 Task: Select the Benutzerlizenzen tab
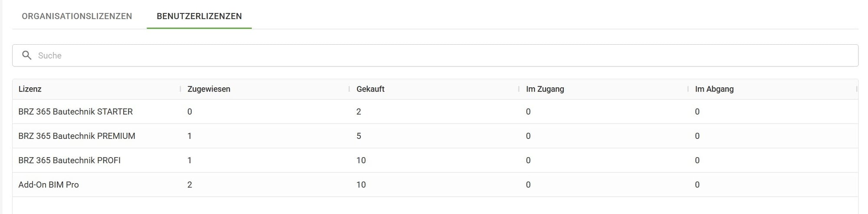pyautogui.click(x=199, y=16)
